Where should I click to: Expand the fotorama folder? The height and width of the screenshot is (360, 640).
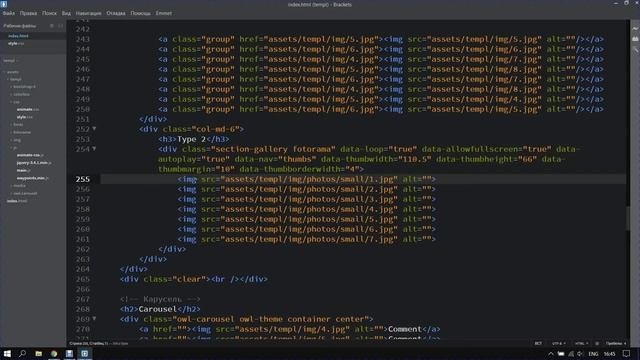(22, 132)
